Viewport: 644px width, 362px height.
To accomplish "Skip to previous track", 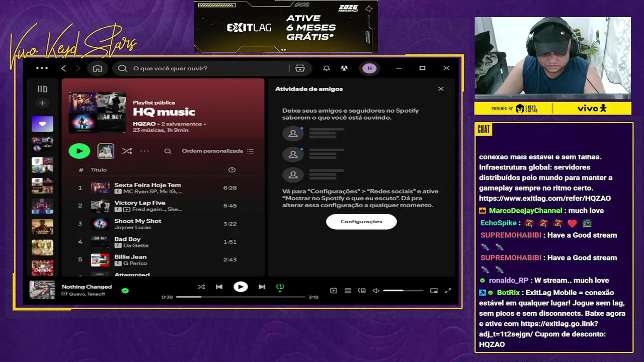I will pyautogui.click(x=219, y=287).
